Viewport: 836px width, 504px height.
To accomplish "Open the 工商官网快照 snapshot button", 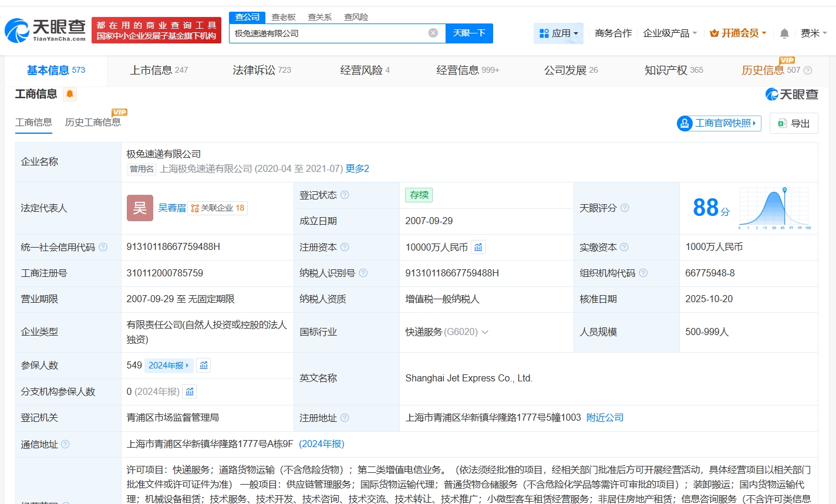I will [x=719, y=123].
